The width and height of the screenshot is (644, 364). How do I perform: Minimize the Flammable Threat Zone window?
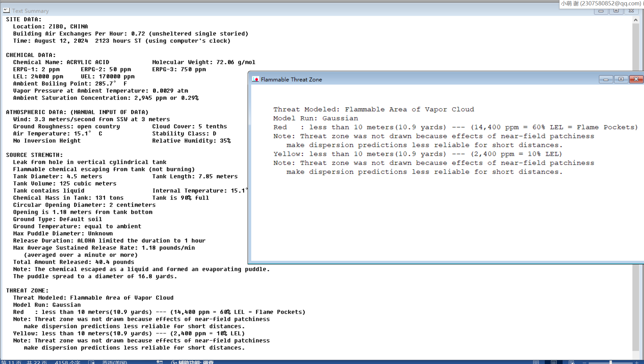606,79
